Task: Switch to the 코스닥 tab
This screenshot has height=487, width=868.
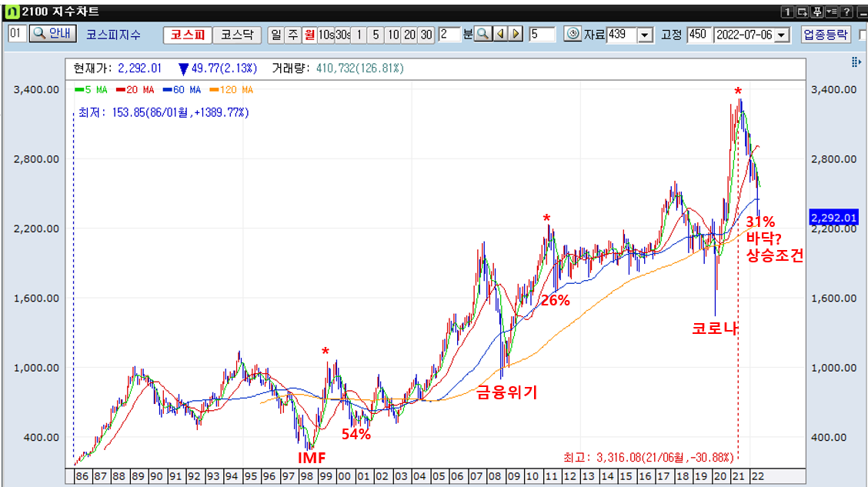Action: 237,35
